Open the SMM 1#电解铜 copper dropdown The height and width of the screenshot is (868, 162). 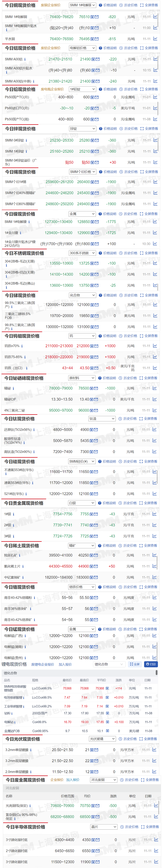point(82,5)
